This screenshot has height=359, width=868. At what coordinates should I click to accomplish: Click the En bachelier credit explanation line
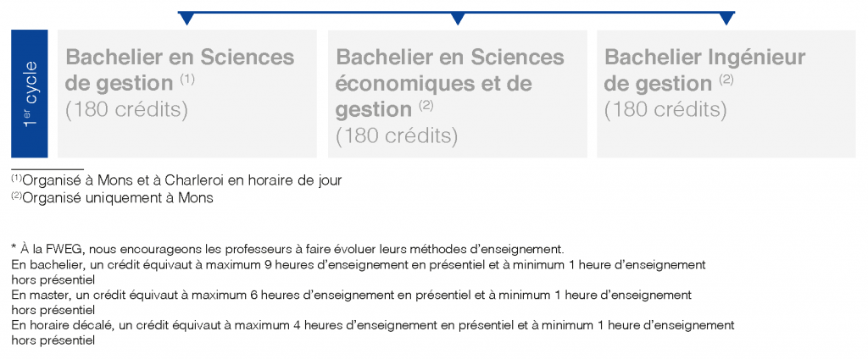(x=359, y=272)
